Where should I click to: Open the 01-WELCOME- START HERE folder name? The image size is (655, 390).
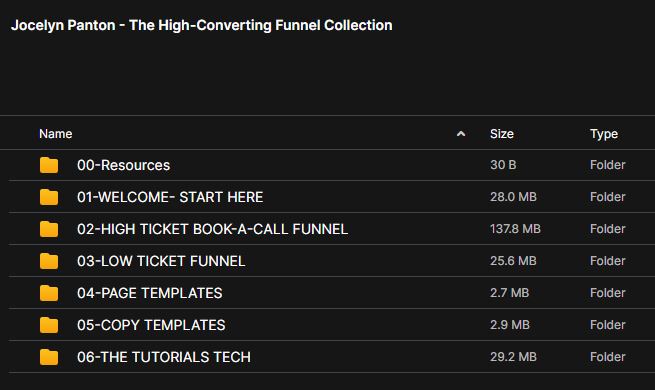(170, 197)
